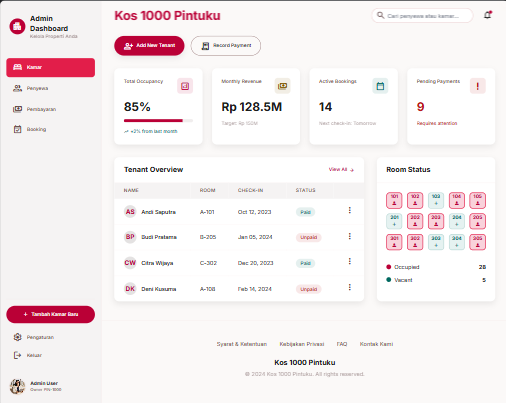
Task: Click Keluar to log out
Action: coord(51,355)
